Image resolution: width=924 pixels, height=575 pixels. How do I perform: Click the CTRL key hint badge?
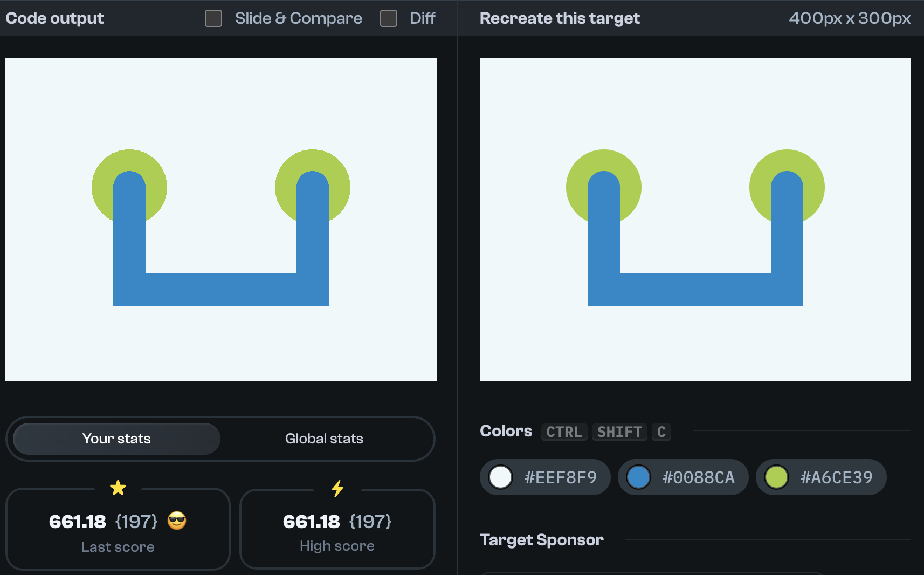[x=564, y=432]
